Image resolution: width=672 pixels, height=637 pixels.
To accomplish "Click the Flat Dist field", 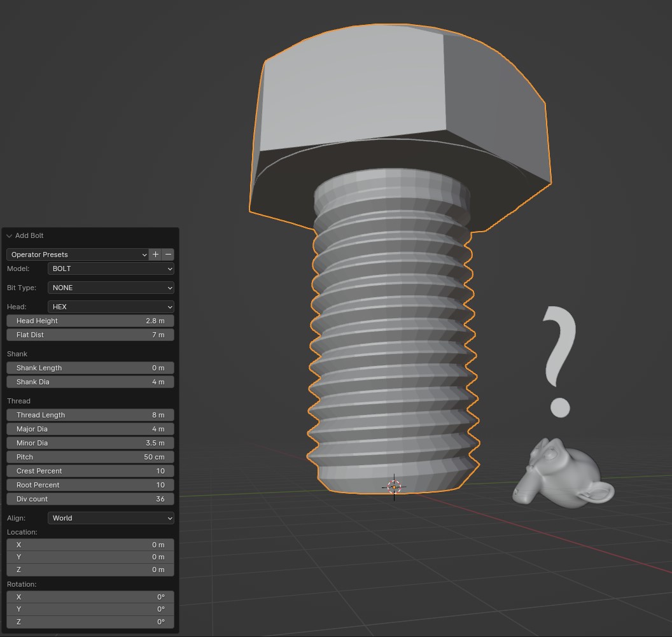I will (x=90, y=335).
